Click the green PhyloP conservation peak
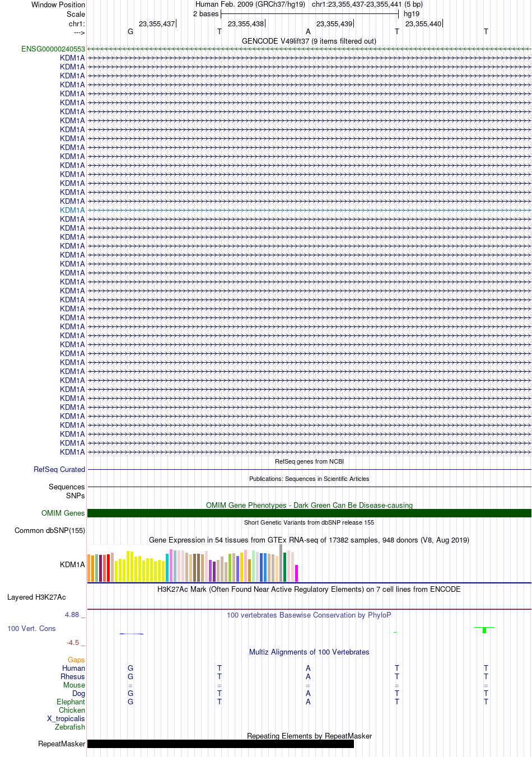This screenshot has width=532, height=757. [484, 630]
